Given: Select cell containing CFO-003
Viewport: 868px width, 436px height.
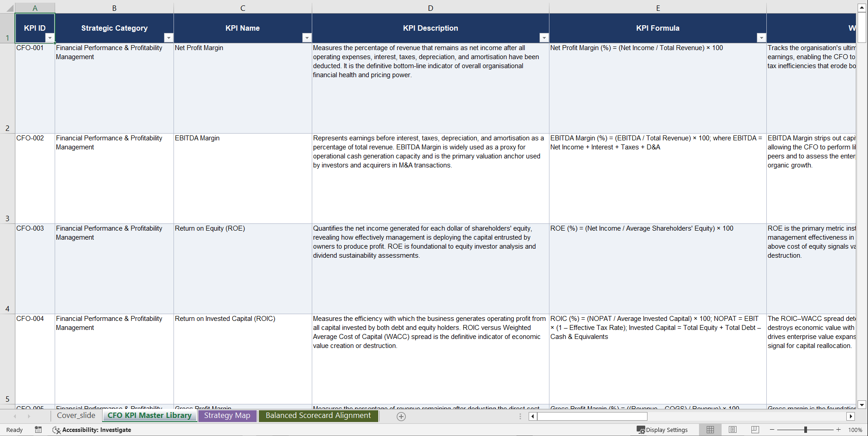Looking at the screenshot, I should pos(35,269).
